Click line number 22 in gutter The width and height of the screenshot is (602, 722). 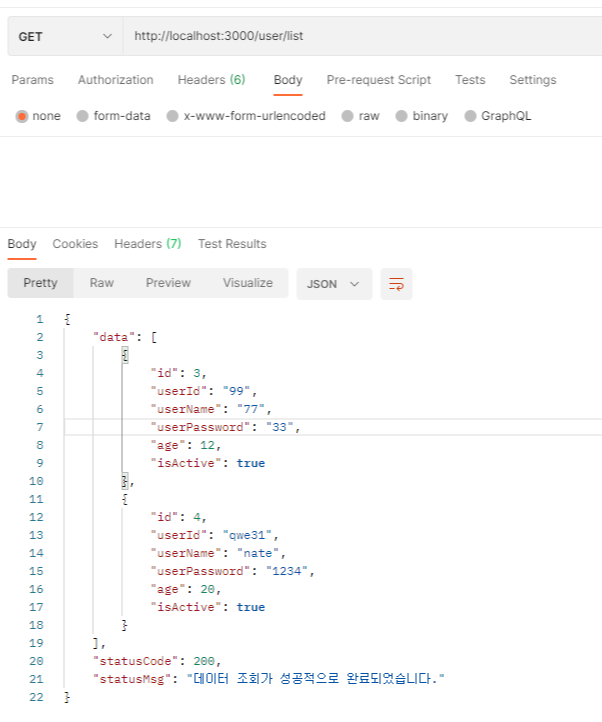[x=36, y=697]
